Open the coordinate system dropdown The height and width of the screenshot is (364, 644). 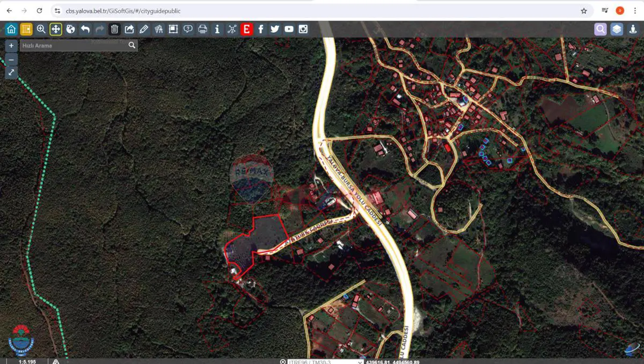[x=326, y=361]
